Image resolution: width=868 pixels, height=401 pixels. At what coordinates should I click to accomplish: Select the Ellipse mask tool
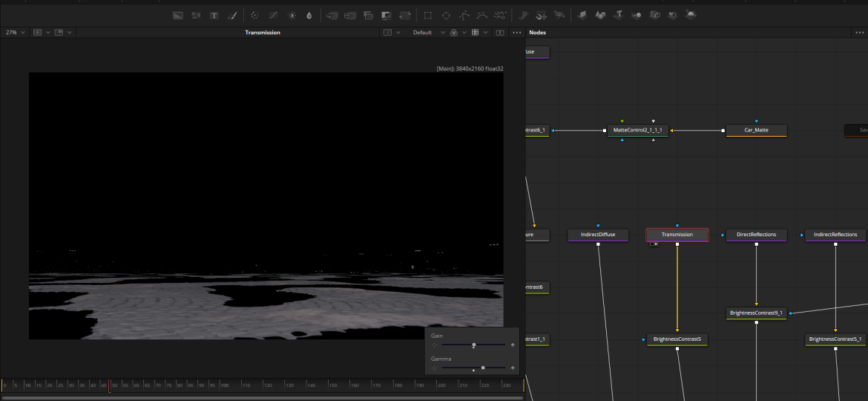(x=446, y=16)
